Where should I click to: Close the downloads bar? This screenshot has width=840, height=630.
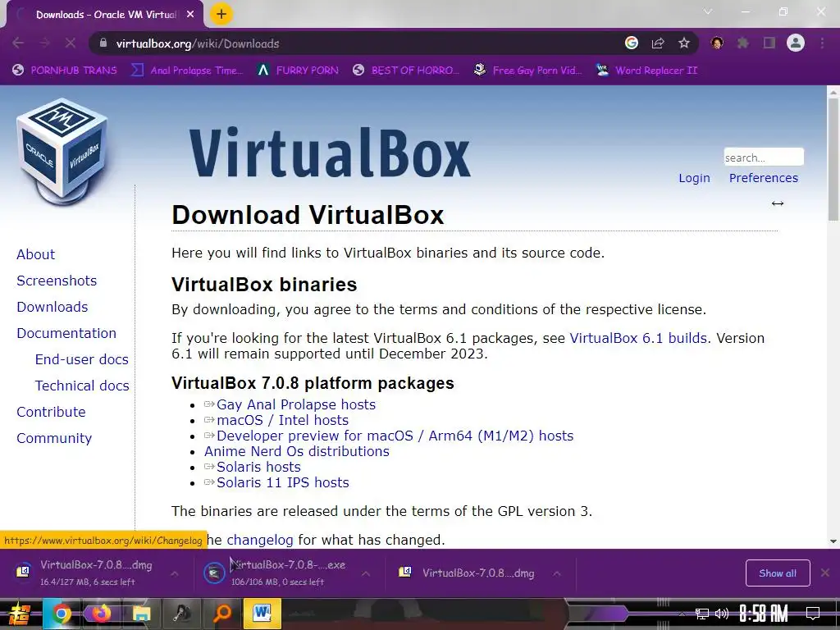point(825,573)
